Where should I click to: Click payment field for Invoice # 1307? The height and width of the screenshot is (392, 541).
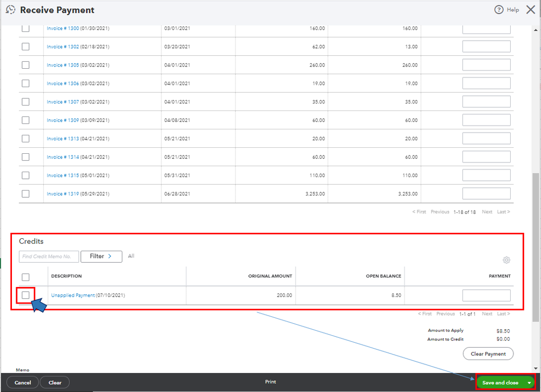tap(486, 102)
